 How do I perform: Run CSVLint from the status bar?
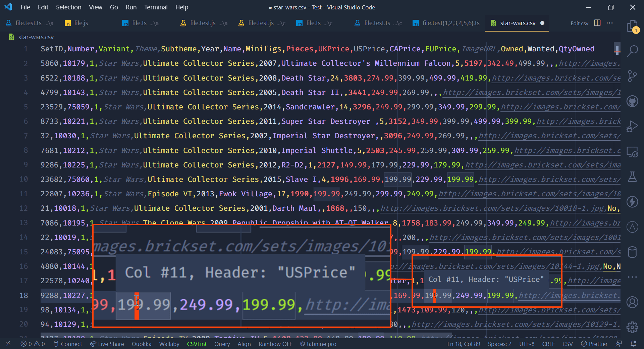[x=197, y=344]
